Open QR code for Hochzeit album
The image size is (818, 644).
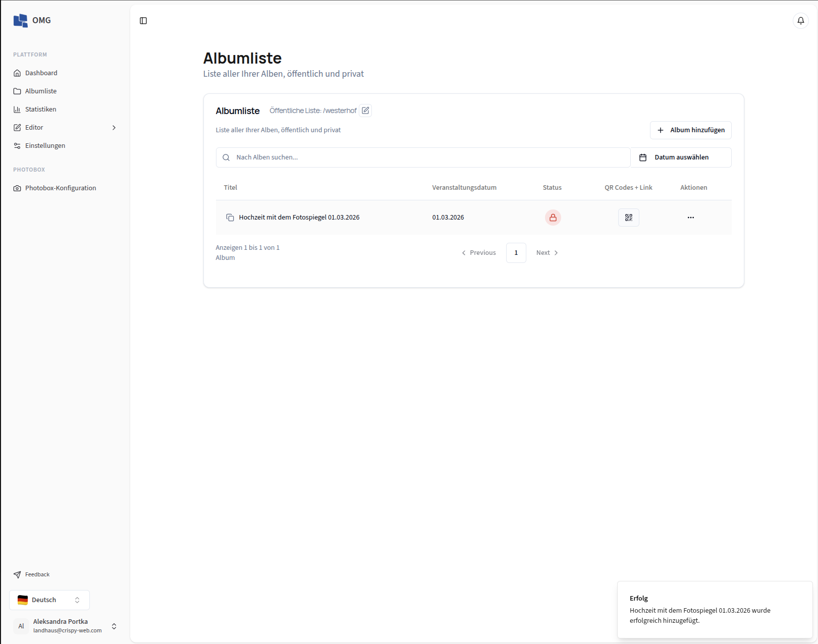click(x=629, y=218)
